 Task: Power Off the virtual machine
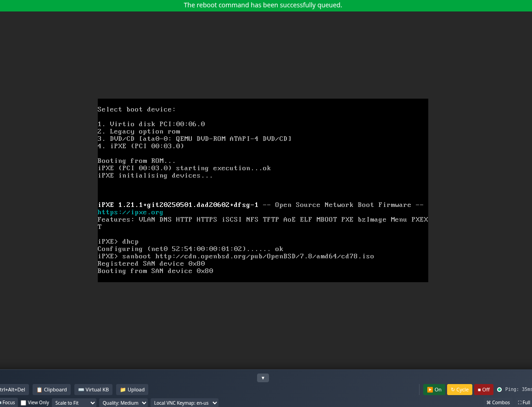pos(484,389)
